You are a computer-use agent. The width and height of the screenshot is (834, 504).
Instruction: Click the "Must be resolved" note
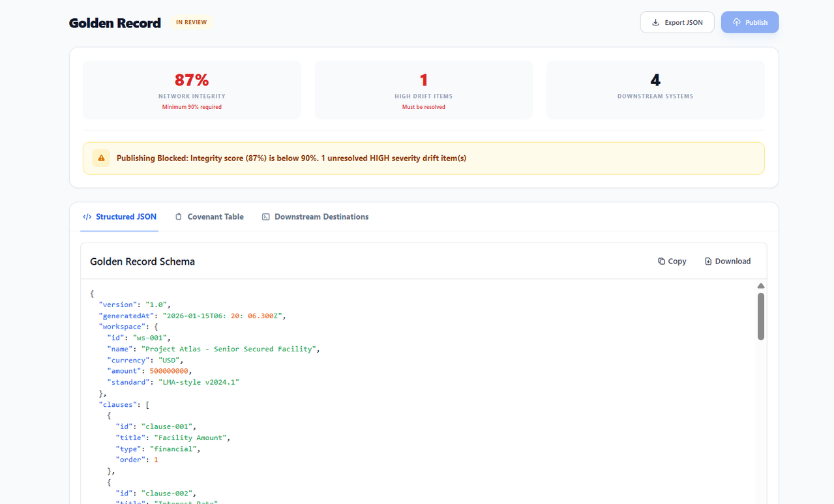(x=424, y=107)
